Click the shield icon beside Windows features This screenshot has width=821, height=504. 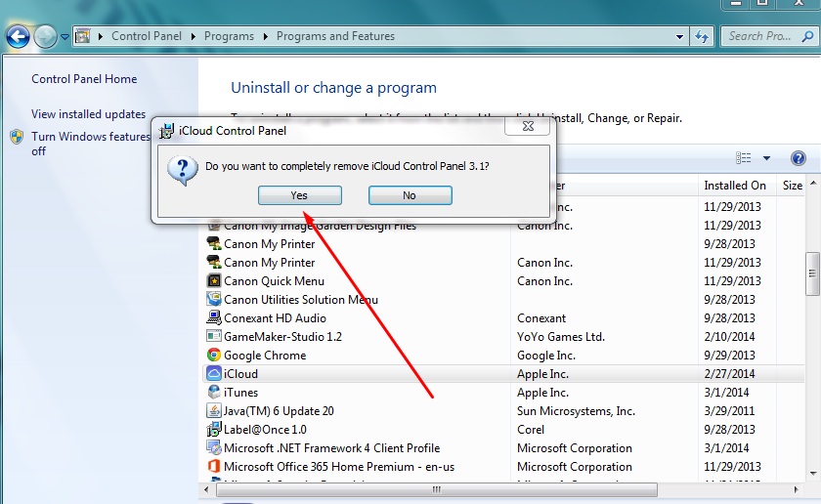pos(17,137)
